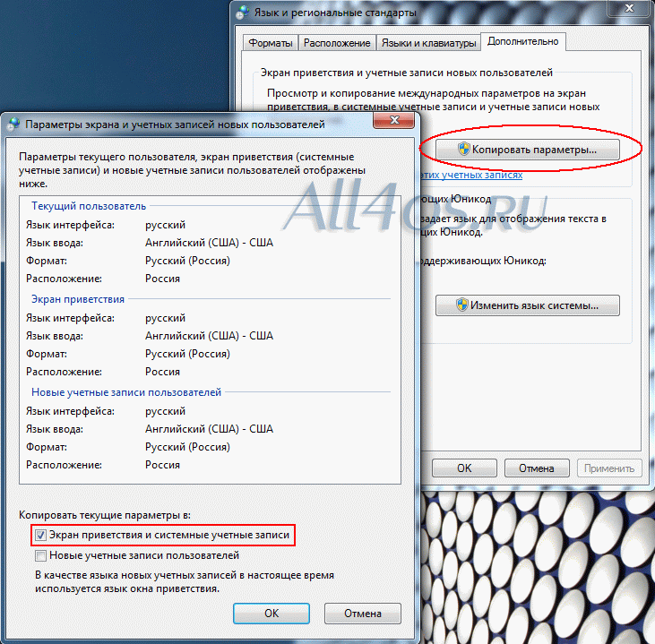Screen dimensions: 655x644
Task: Close the Язык и региональные стандарты window
Action: pyautogui.click(x=629, y=8)
